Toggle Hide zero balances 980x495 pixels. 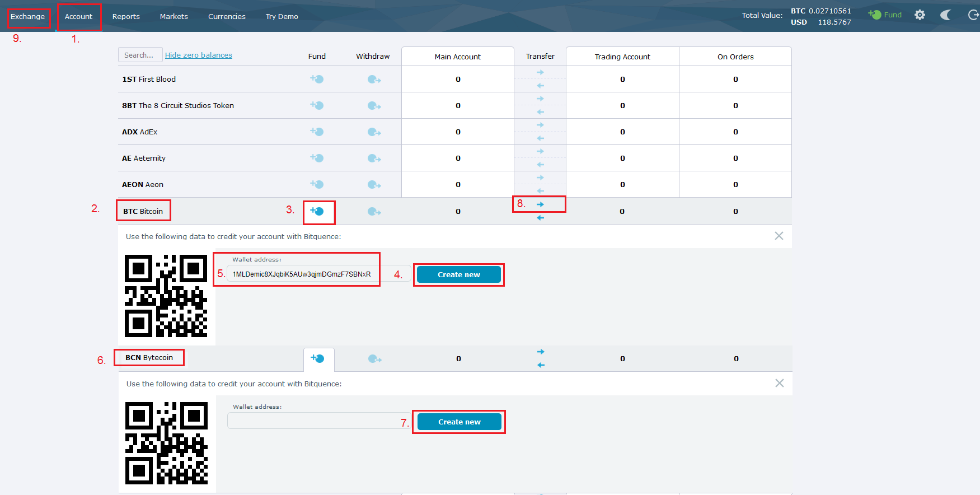(x=198, y=55)
